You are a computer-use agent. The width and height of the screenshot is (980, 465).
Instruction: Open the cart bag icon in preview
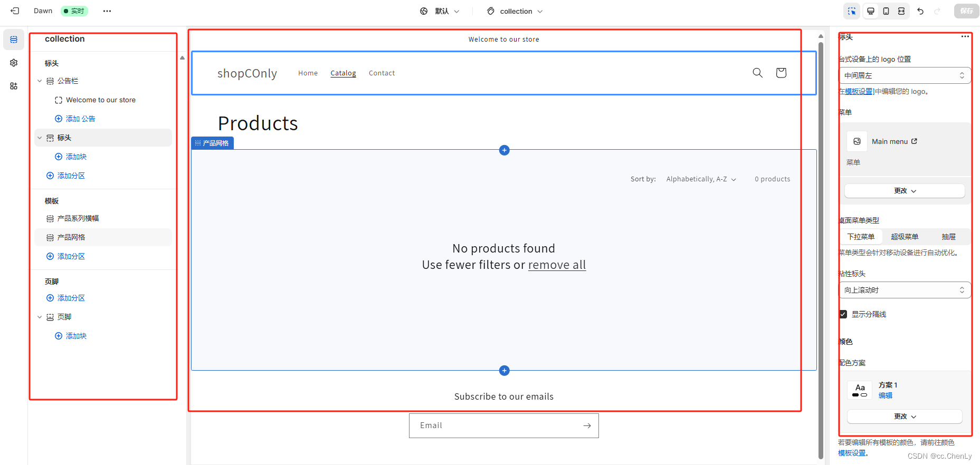pos(781,73)
